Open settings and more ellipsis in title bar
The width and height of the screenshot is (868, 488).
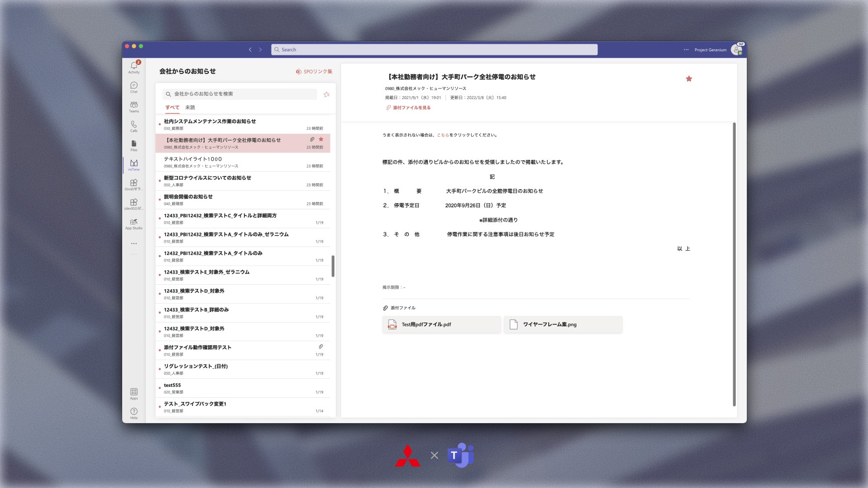point(686,49)
